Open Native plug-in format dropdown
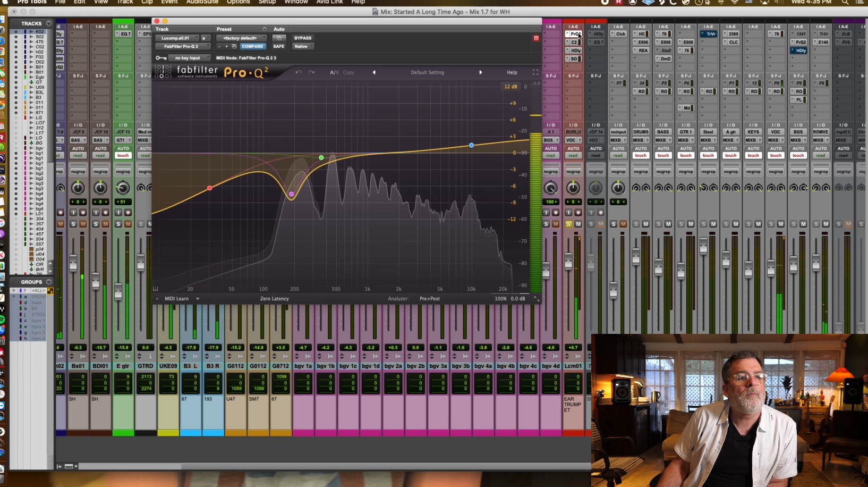868x487 pixels. pos(303,46)
